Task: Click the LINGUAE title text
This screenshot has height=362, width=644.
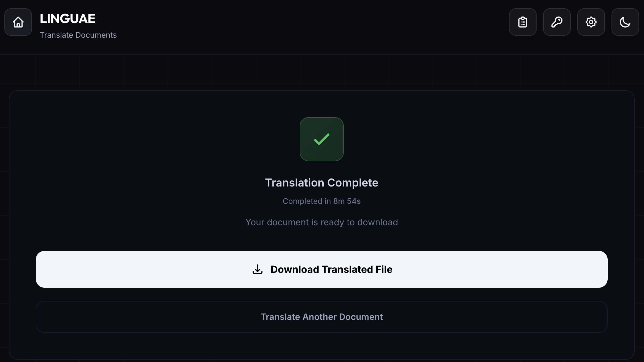Action: coord(68,18)
